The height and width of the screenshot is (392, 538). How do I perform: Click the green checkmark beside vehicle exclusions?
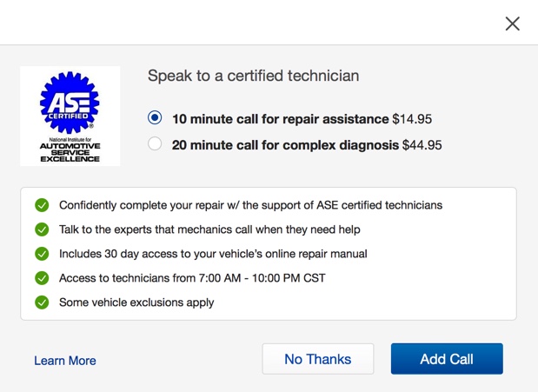tap(42, 302)
